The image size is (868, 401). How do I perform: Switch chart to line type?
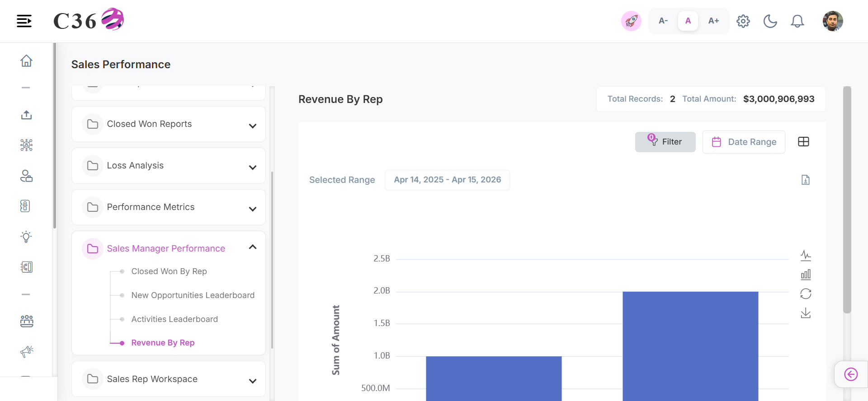pyautogui.click(x=806, y=256)
